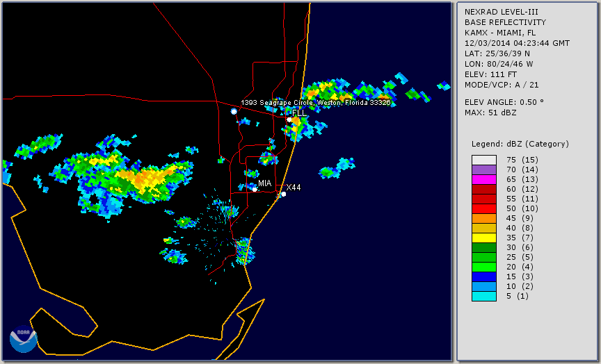
Task: Click the 40 dBZ gold legend swatch
Action: tap(484, 228)
